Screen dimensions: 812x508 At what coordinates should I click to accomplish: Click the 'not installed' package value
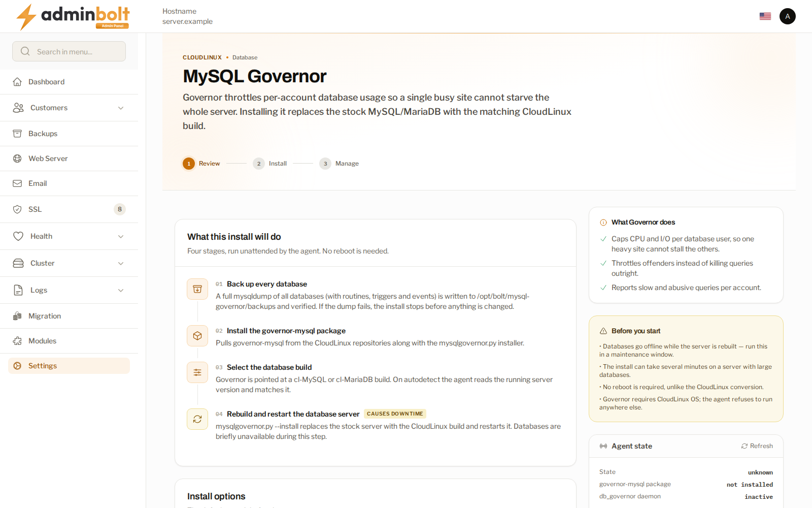point(750,485)
